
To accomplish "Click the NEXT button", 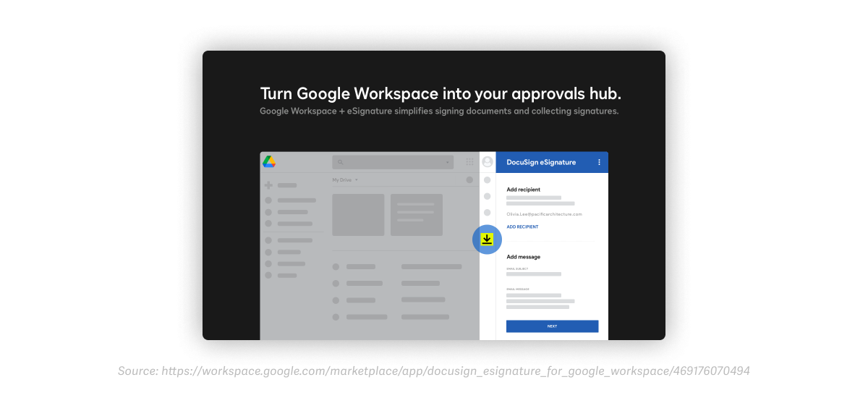I will (x=553, y=326).
